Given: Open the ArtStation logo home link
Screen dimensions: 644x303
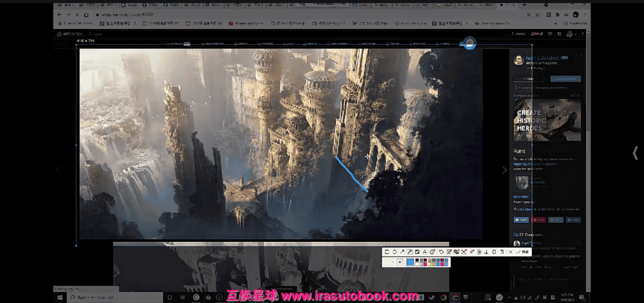Looking at the screenshot, I should [70, 34].
